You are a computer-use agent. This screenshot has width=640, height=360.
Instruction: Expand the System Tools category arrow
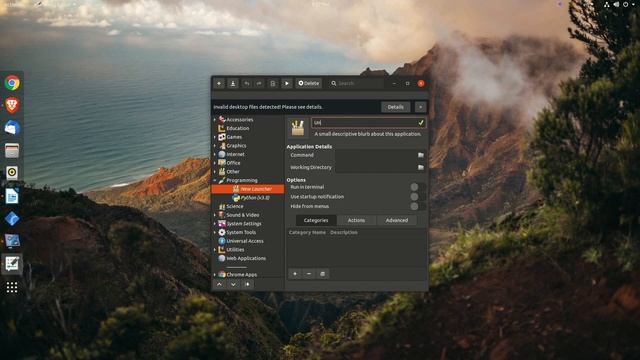pos(215,232)
